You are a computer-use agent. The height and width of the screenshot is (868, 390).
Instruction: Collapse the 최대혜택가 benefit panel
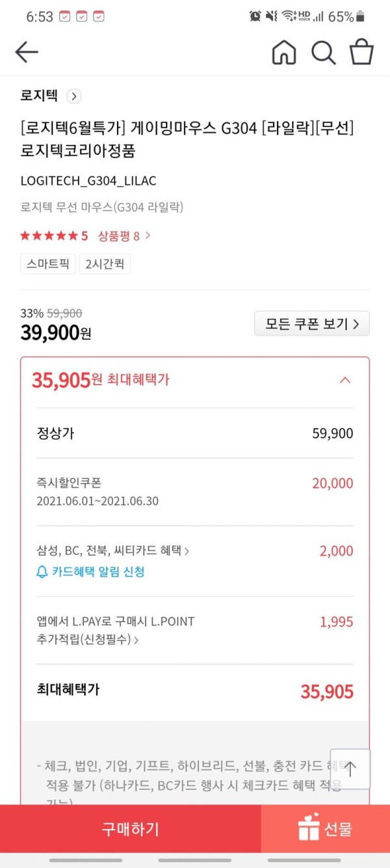(345, 380)
